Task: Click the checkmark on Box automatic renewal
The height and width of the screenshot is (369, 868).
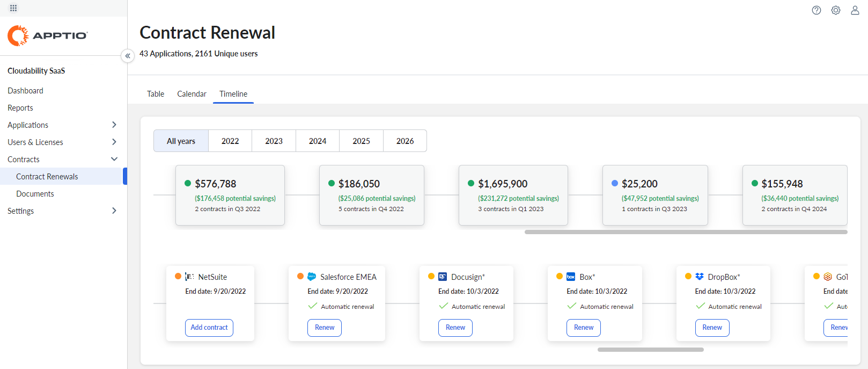Action: pyautogui.click(x=572, y=306)
